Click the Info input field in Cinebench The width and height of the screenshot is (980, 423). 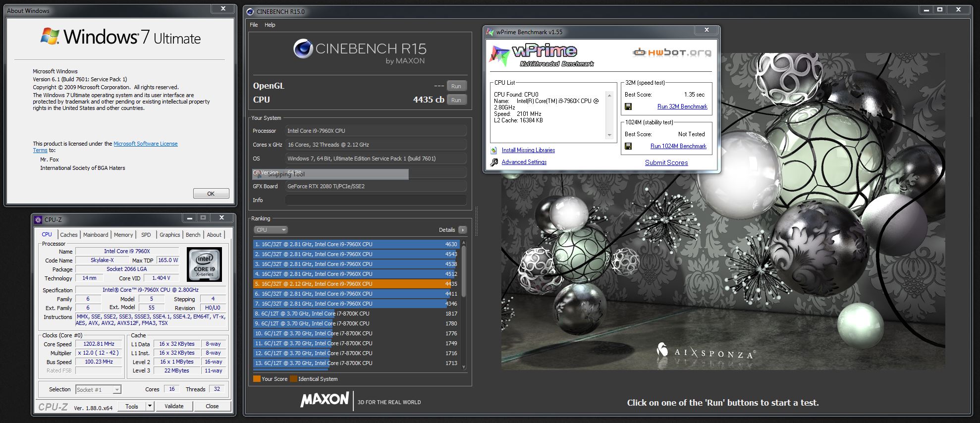point(376,200)
